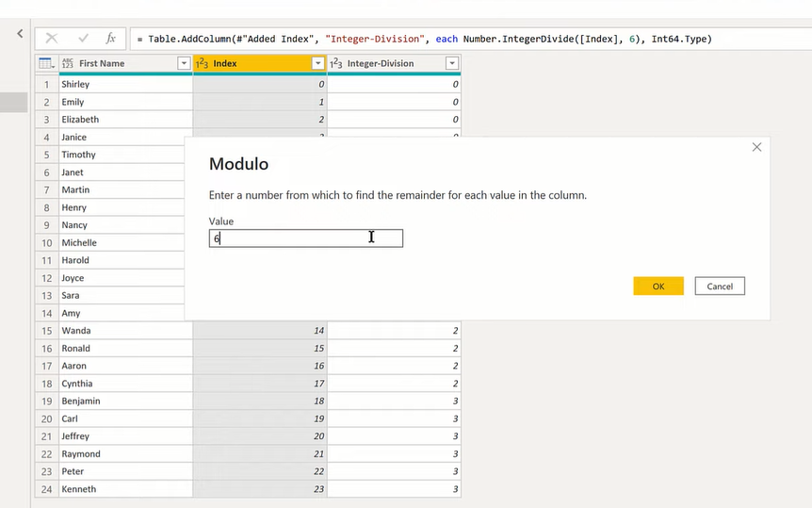Select the cell containing Wanda
Screen dimensions: 812x508
[126, 331]
